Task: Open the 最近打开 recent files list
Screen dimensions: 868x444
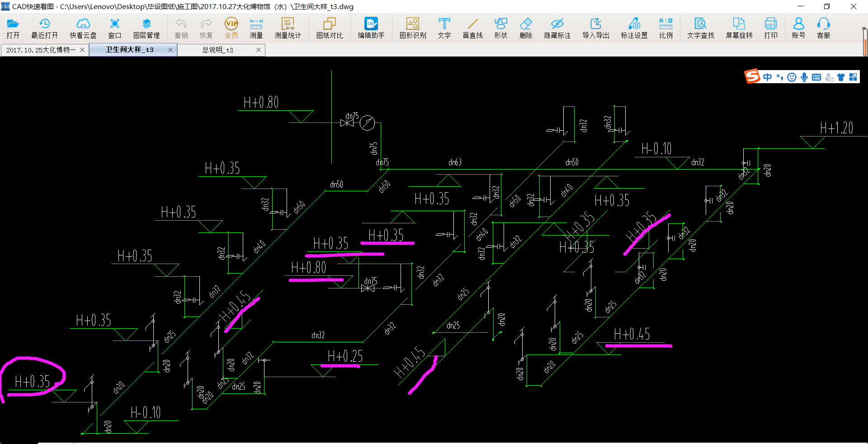Action: click(44, 28)
